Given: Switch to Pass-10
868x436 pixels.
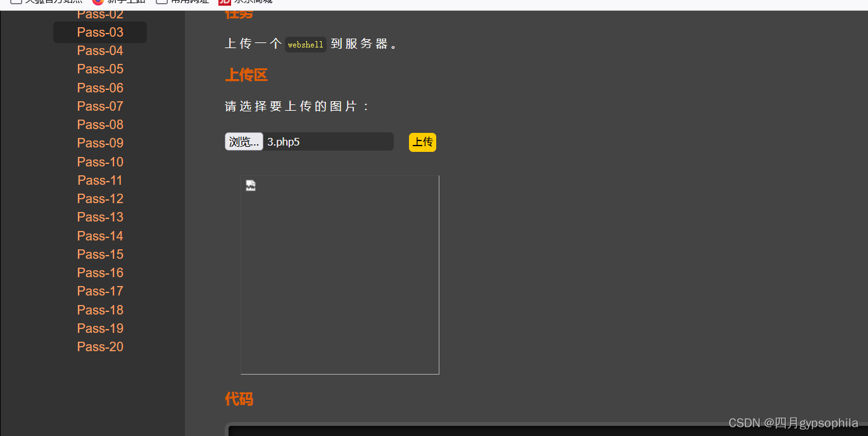Looking at the screenshot, I should click(x=100, y=162).
